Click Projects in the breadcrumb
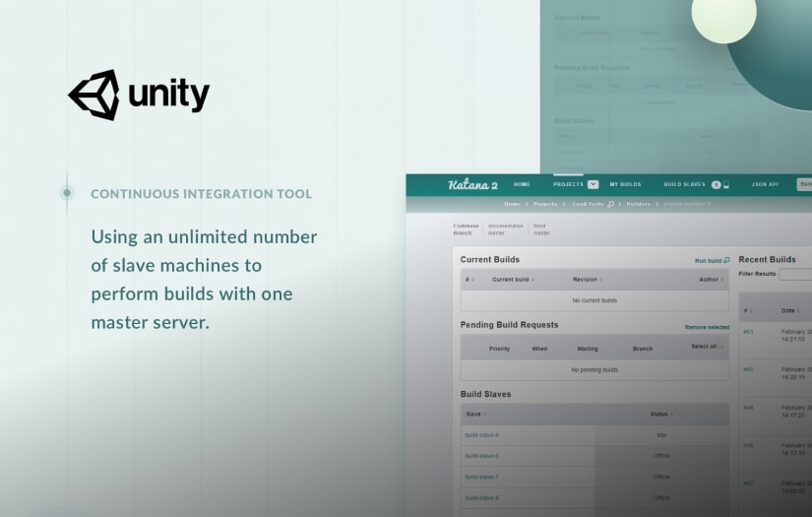Viewport: 812px width, 517px height. click(545, 204)
